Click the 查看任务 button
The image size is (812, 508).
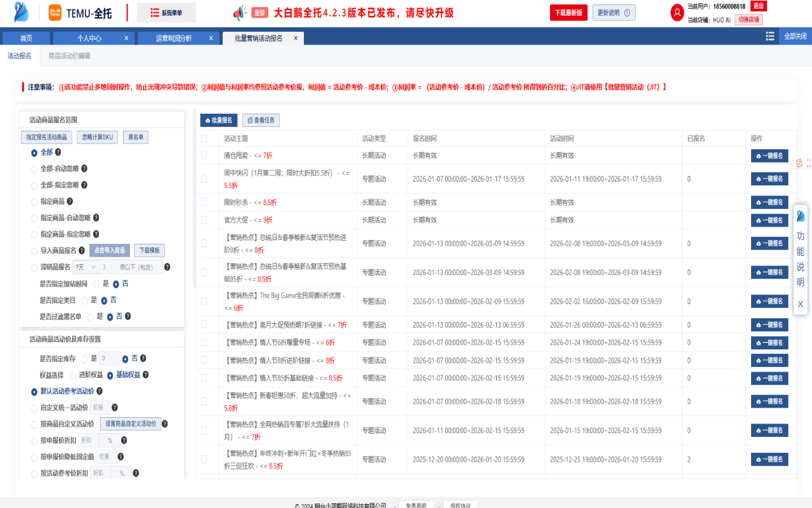coord(261,120)
